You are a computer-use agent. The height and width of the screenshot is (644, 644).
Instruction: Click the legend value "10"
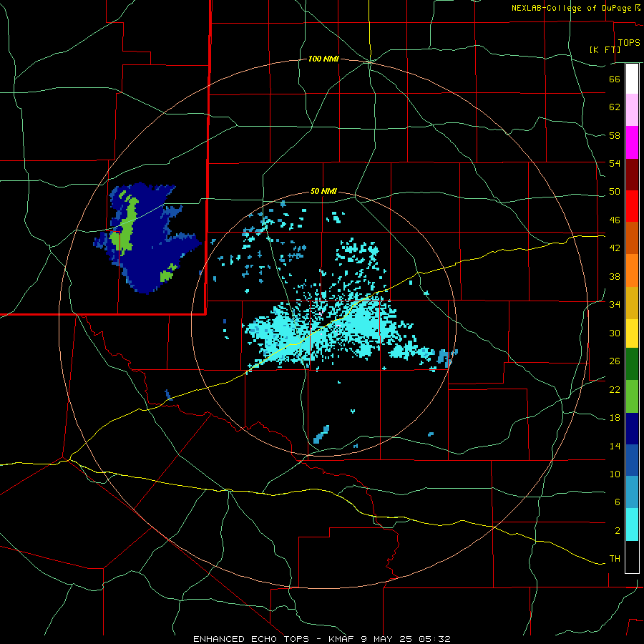click(615, 474)
